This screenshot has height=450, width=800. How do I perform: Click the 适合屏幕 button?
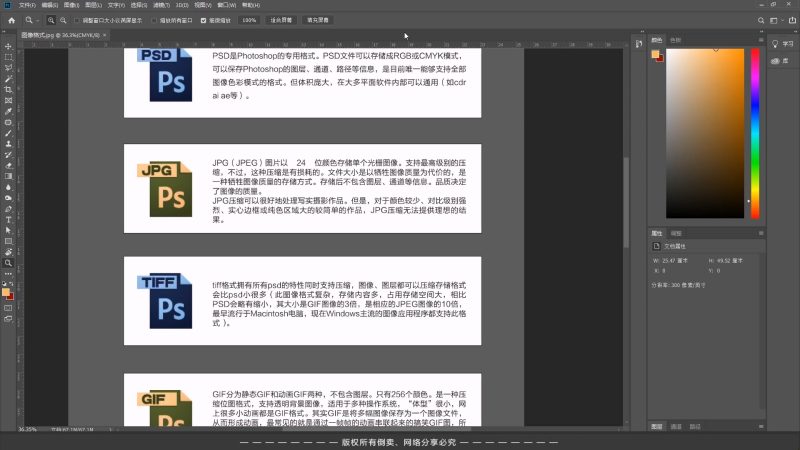click(281, 19)
